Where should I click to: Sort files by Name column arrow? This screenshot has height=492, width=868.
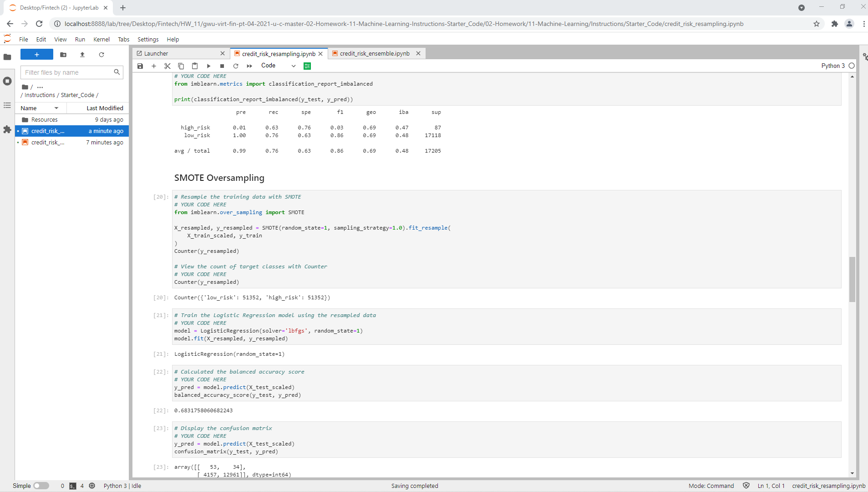point(56,108)
